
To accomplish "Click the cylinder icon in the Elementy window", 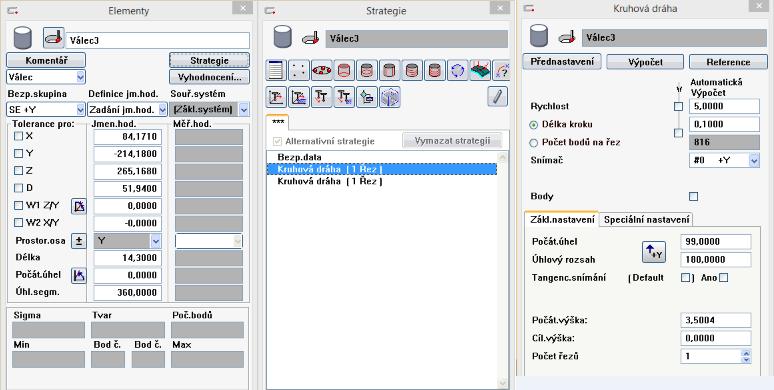I will click(x=23, y=38).
